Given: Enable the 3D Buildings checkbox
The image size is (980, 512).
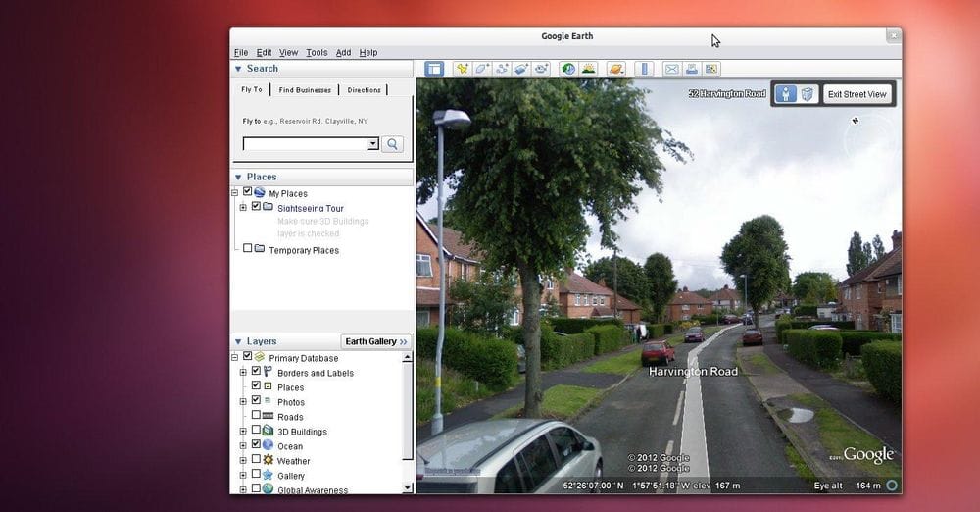Looking at the screenshot, I should 256,430.
